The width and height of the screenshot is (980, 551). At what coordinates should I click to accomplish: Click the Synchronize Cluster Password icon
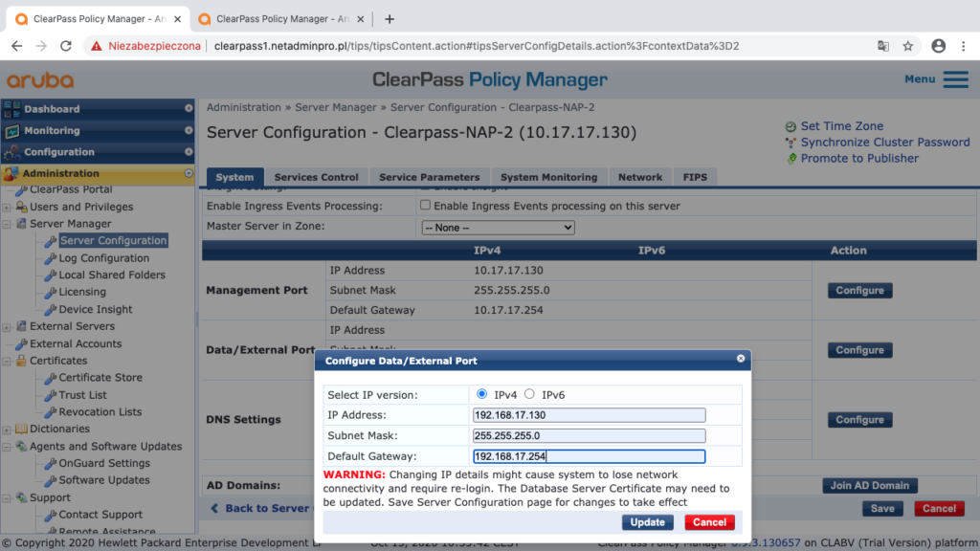click(791, 143)
